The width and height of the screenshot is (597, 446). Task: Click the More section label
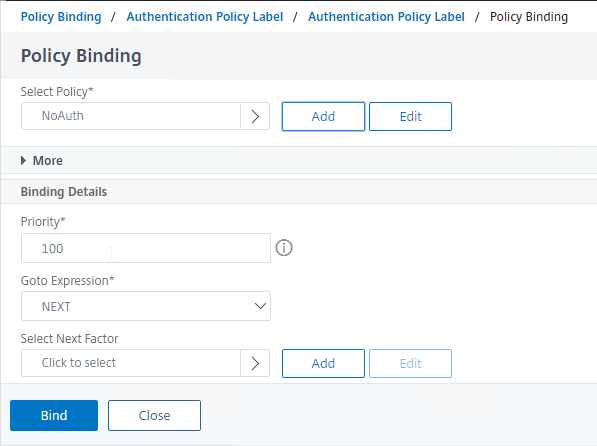[x=48, y=161]
